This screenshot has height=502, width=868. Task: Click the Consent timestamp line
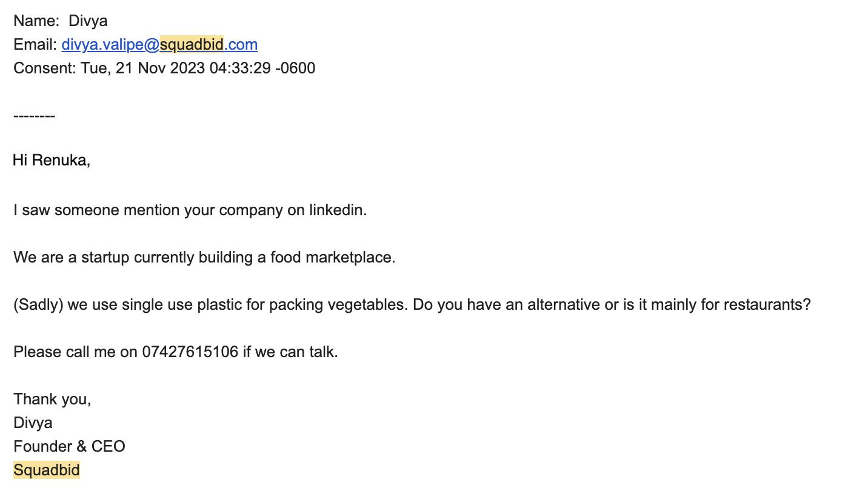tap(164, 68)
